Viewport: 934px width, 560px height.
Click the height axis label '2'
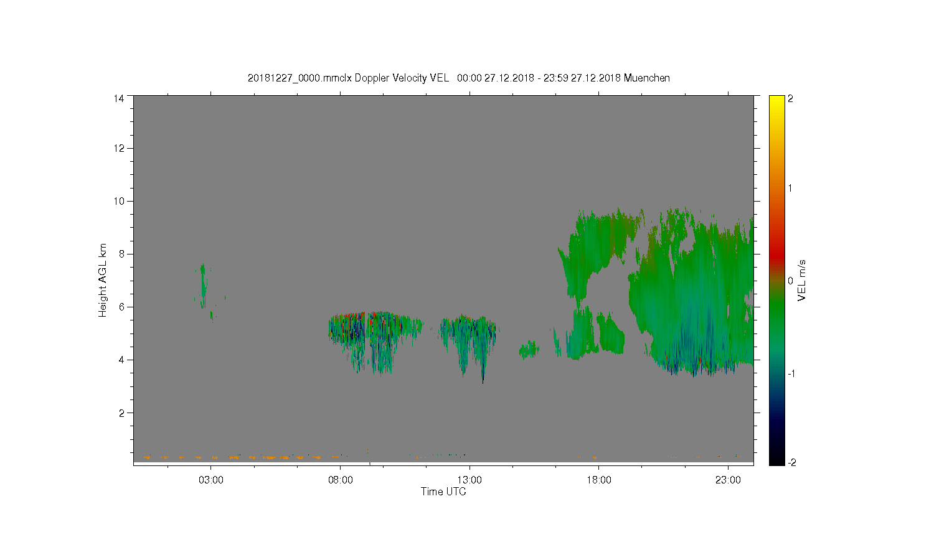click(121, 413)
